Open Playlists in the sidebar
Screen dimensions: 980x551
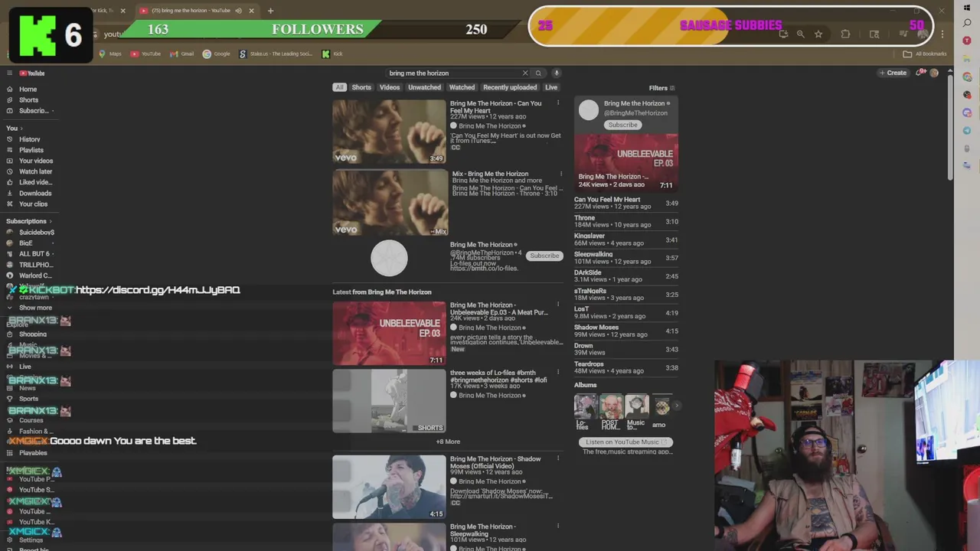pyautogui.click(x=31, y=150)
